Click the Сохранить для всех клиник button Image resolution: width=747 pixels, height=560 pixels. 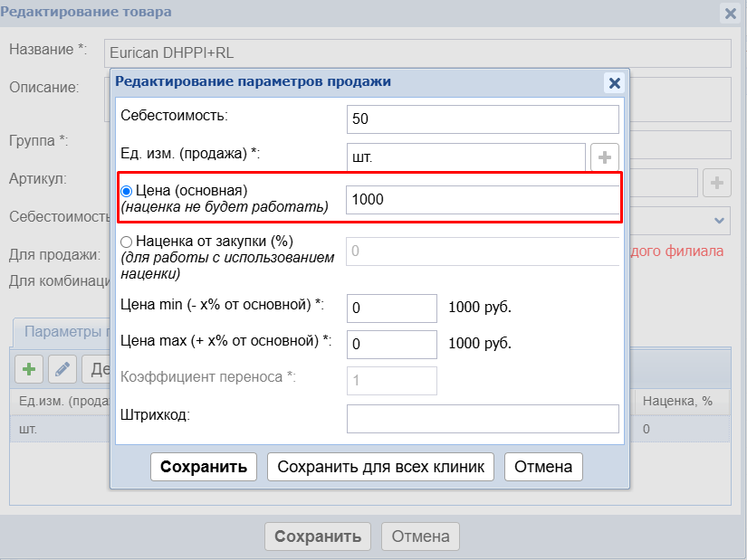point(380,467)
